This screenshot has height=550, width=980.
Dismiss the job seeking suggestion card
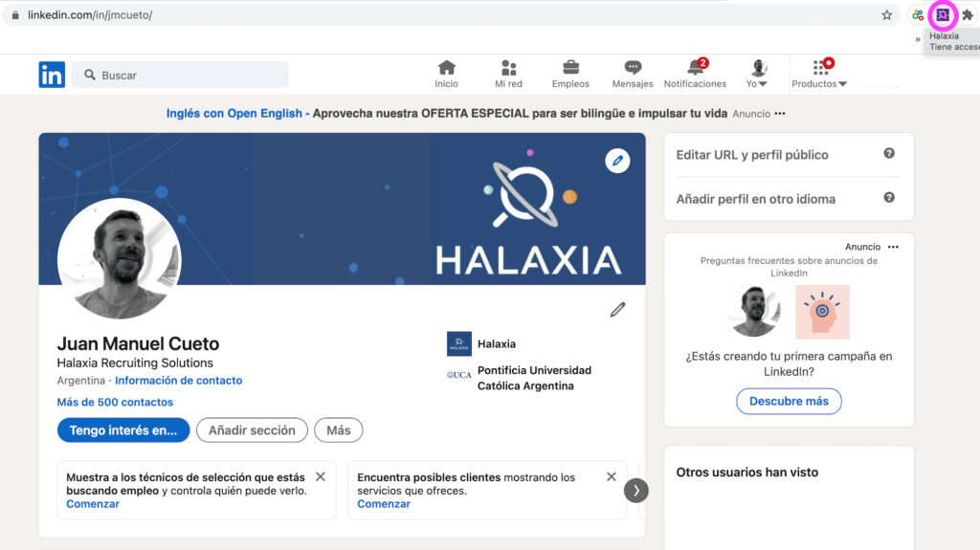pyautogui.click(x=320, y=477)
